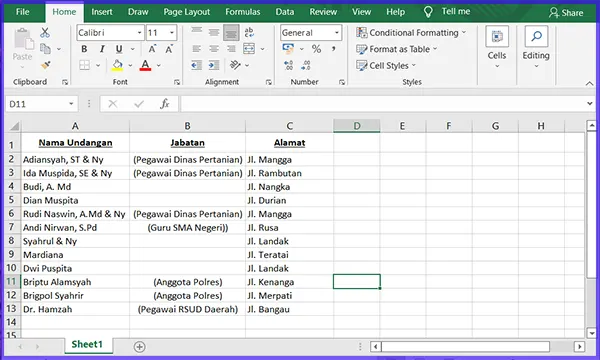Click the vertical scrollbar down arrow
The image size is (600, 360).
click(591, 333)
